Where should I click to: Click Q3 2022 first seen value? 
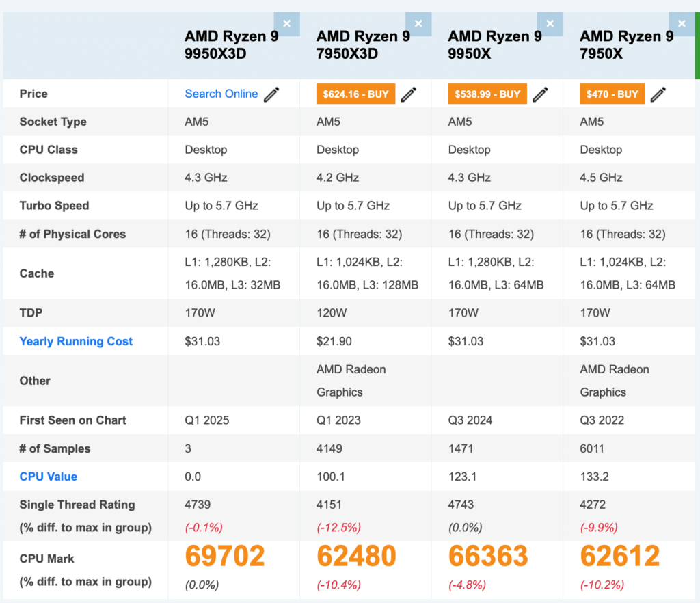[602, 420]
